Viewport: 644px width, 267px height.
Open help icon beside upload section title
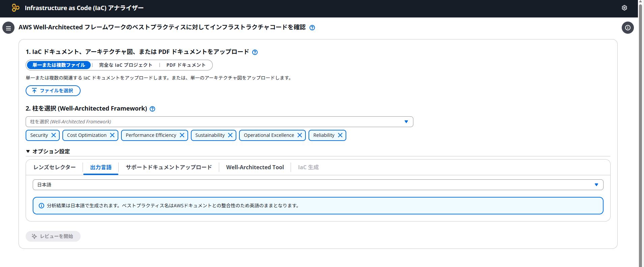tap(255, 52)
